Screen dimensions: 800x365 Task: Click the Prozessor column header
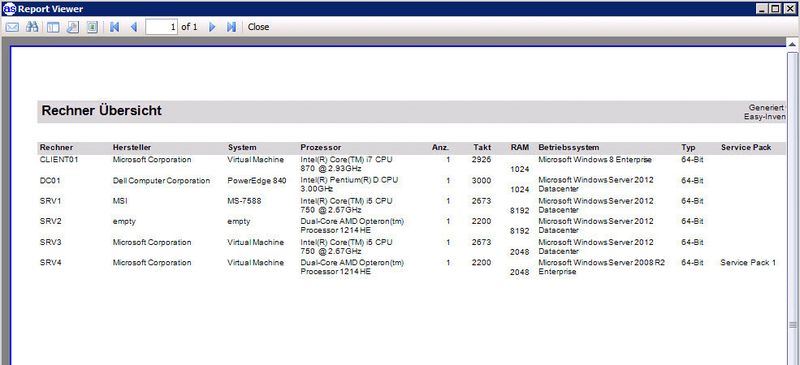[x=320, y=148]
